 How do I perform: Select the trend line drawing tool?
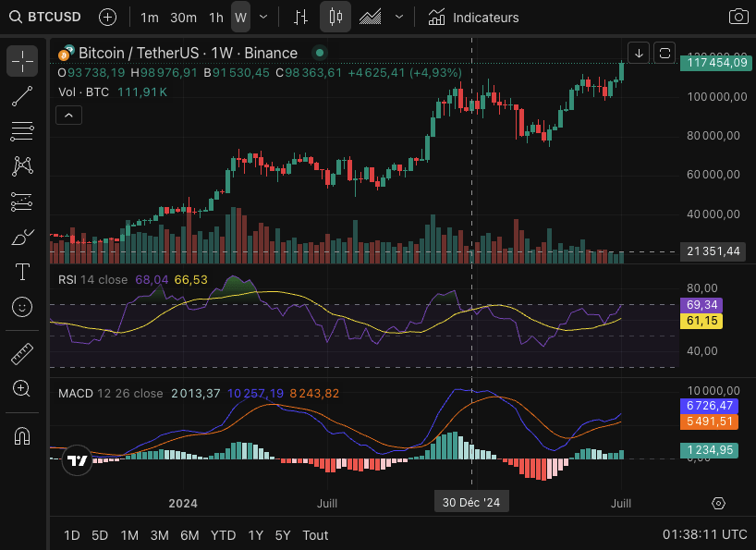pyautogui.click(x=22, y=96)
